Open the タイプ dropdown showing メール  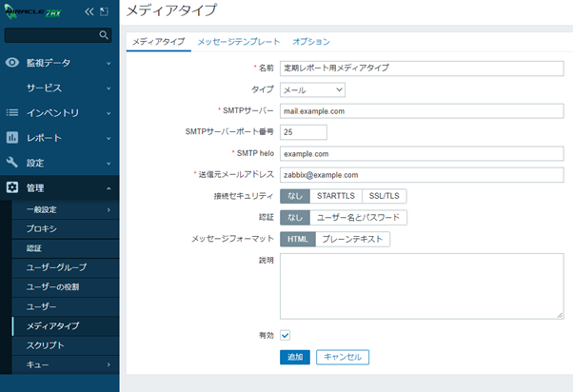point(312,89)
